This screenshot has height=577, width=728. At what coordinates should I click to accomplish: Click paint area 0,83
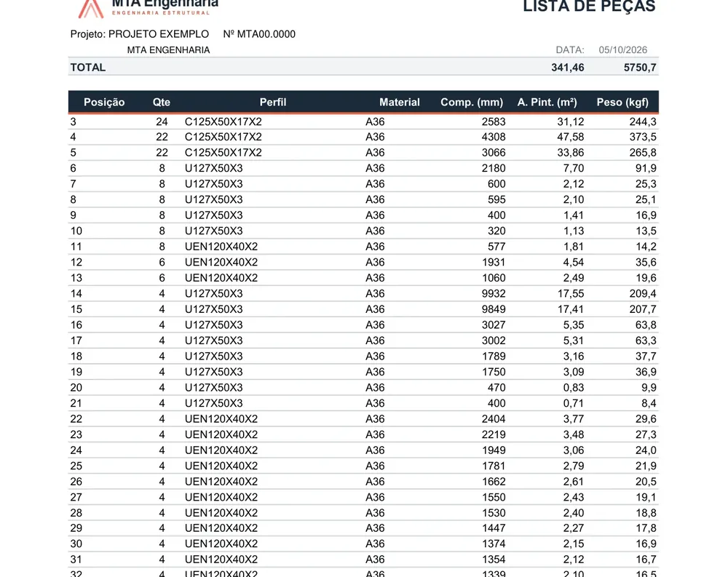(574, 388)
